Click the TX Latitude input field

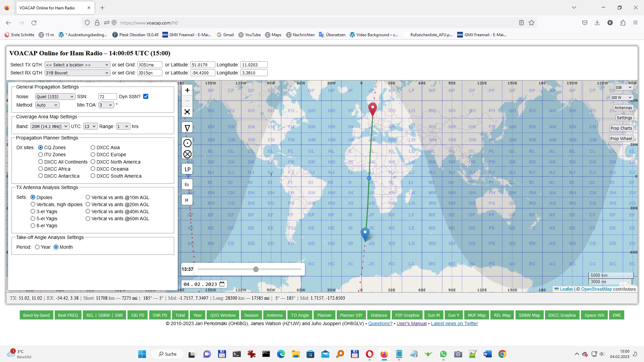click(x=203, y=65)
